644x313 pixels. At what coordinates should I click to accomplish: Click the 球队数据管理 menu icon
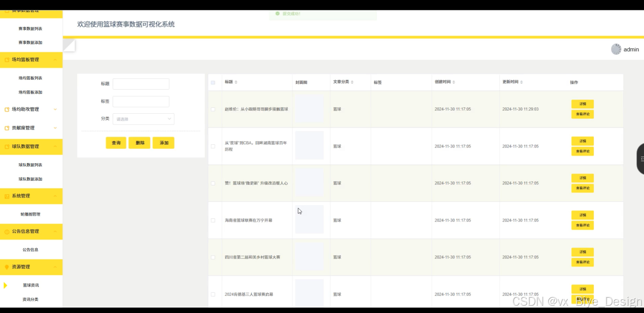pos(7,147)
